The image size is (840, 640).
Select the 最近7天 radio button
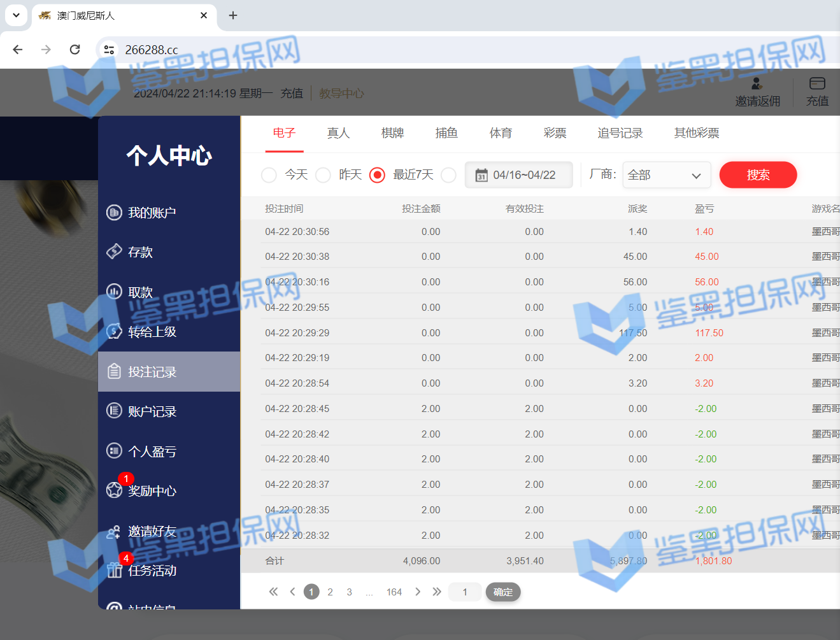[x=377, y=175]
